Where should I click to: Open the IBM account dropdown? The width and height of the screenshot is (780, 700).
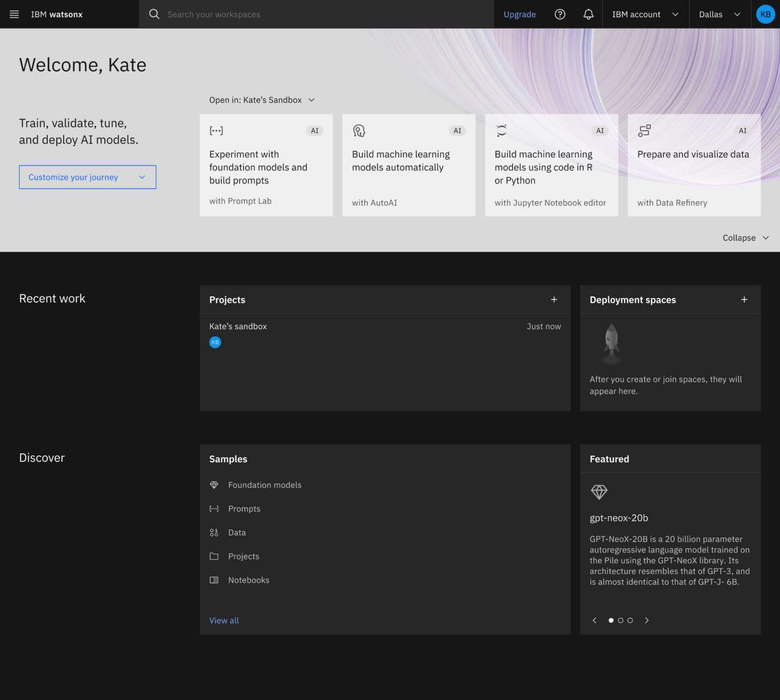(645, 14)
